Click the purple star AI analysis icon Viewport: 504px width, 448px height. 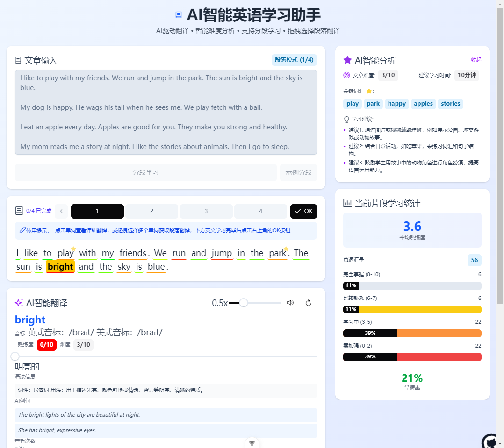click(x=347, y=60)
